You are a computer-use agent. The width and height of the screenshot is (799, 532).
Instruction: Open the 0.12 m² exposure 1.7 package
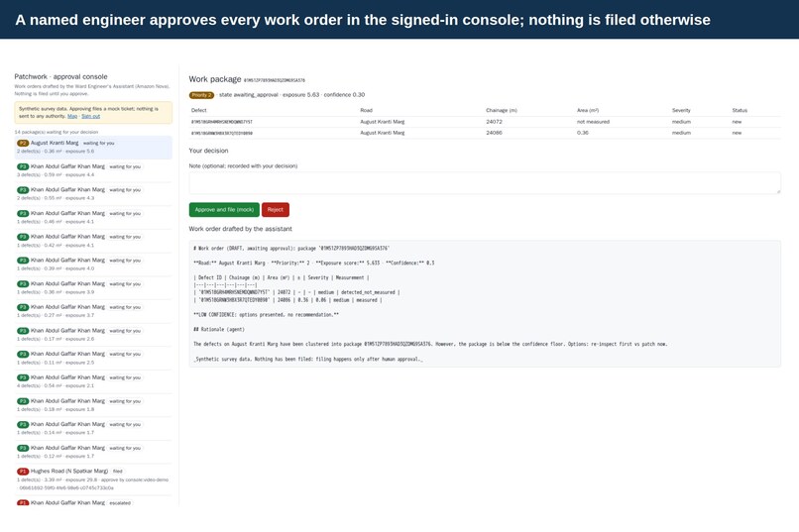pos(93,452)
